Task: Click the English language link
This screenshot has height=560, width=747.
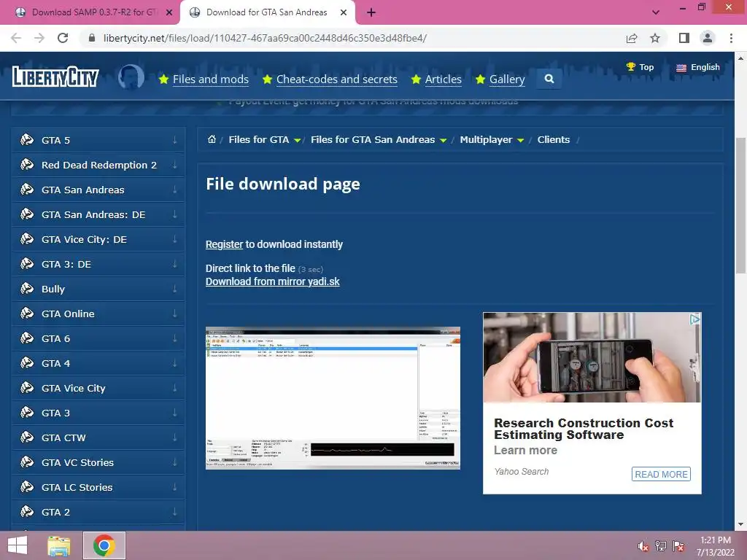Action: [705, 67]
